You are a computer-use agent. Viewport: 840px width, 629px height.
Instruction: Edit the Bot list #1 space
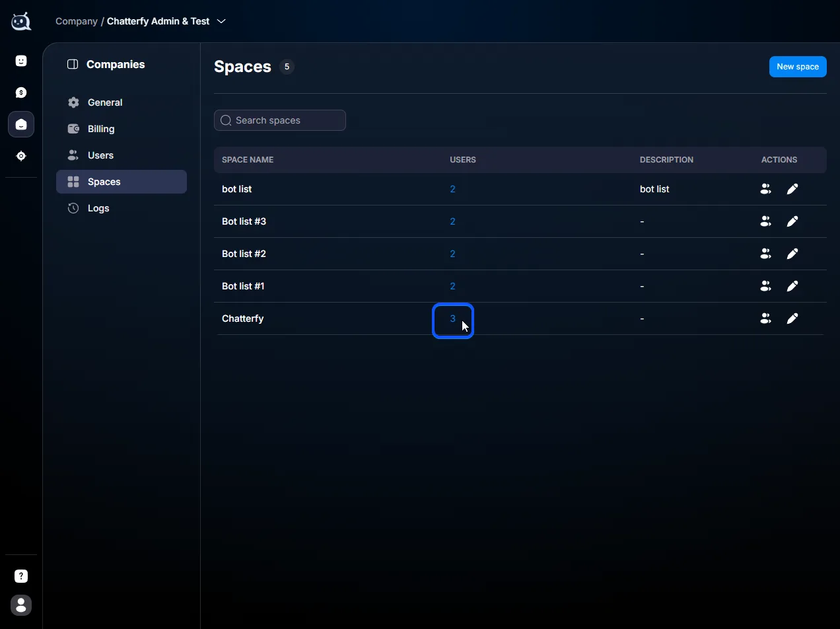tap(792, 286)
